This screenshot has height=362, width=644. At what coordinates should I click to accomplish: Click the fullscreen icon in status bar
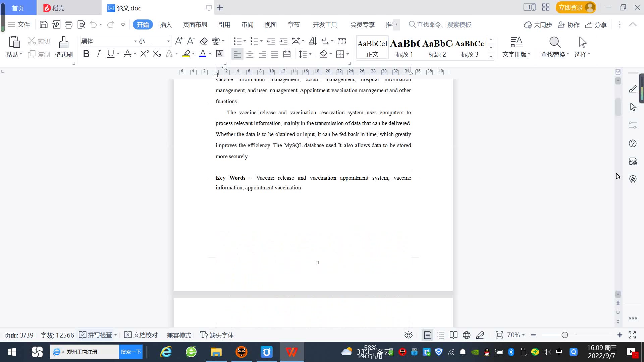click(x=632, y=335)
